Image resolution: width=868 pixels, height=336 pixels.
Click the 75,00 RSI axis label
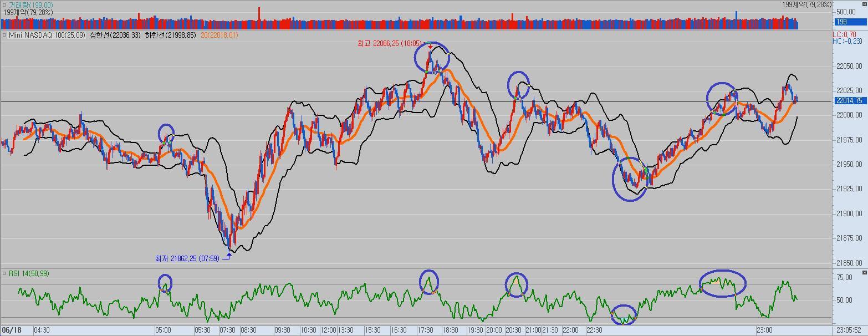pos(845,278)
